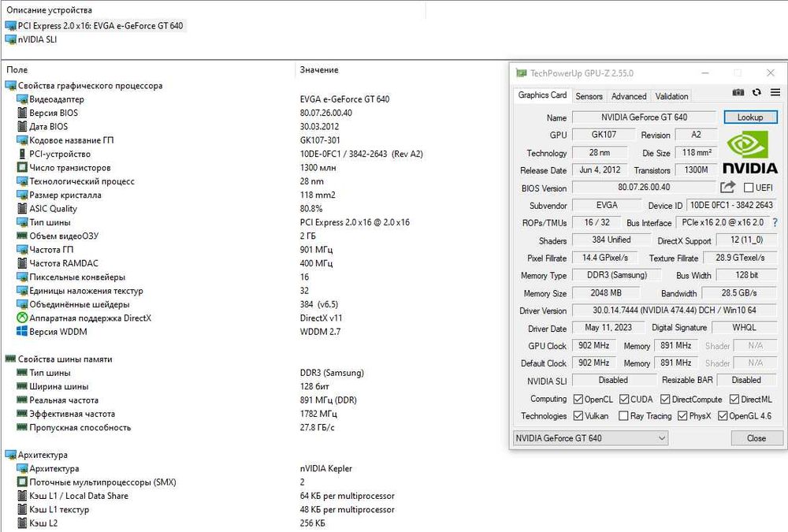788x532 pixels.
Task: Toggle DirectCompute checkbox
Action: click(665, 400)
